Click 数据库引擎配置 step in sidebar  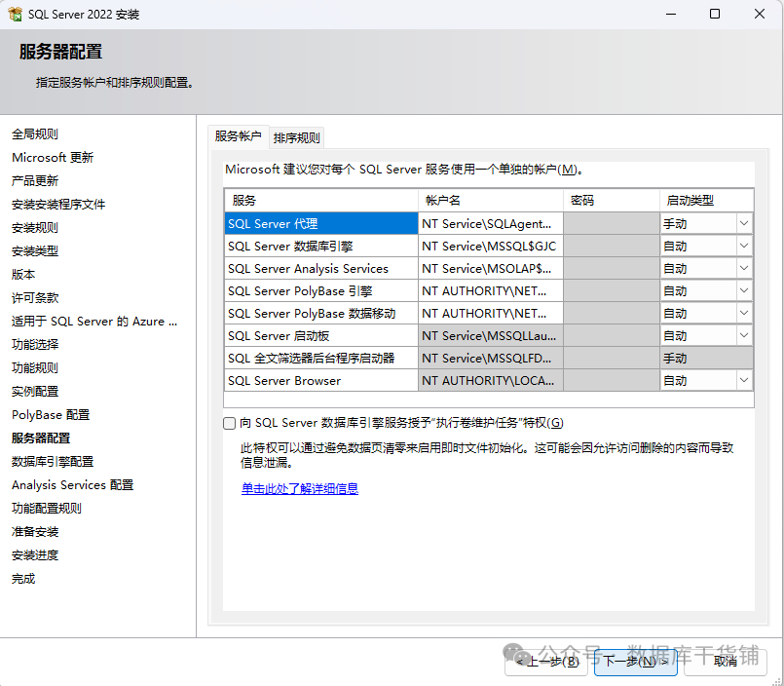pyautogui.click(x=53, y=461)
